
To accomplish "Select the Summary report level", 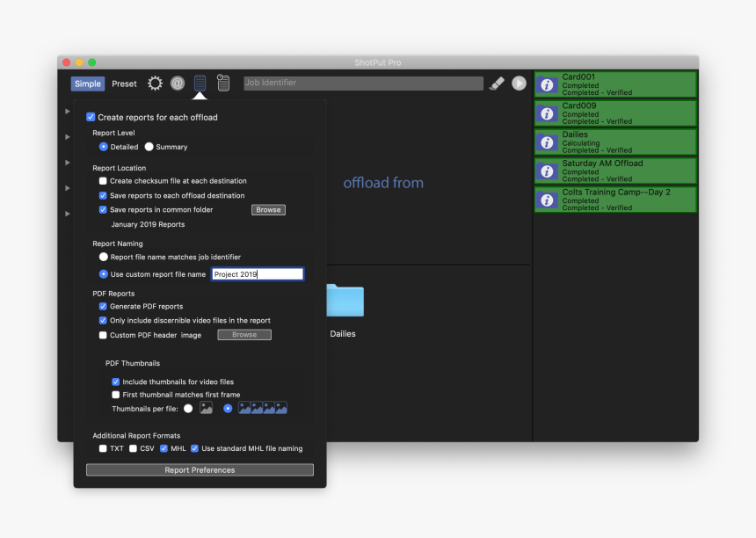I will click(x=149, y=147).
